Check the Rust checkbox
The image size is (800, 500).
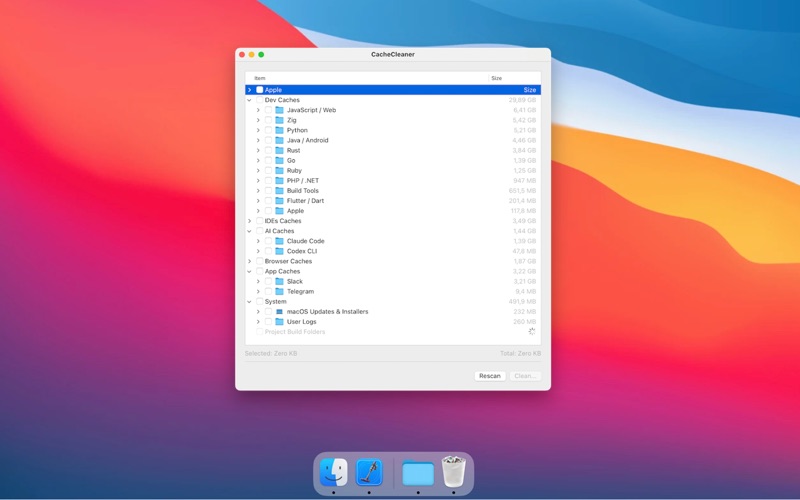268,150
